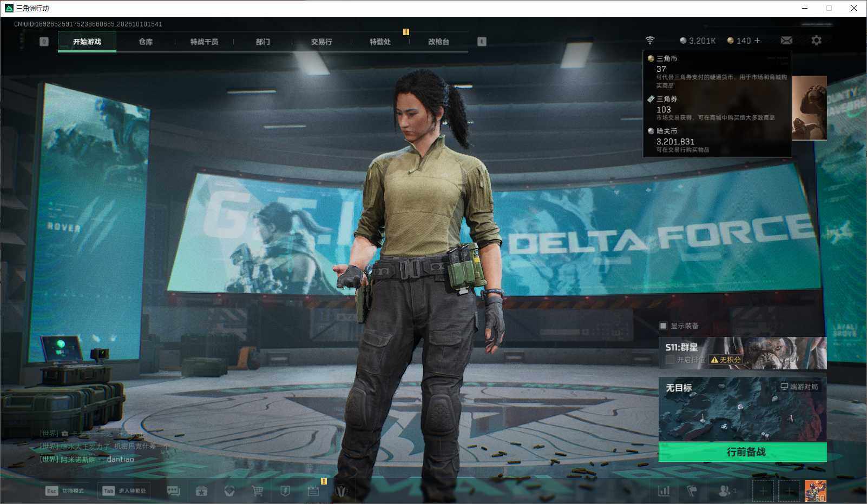This screenshot has width=867, height=504.
Task: Click the Wi-Fi network status icon
Action: tap(650, 41)
